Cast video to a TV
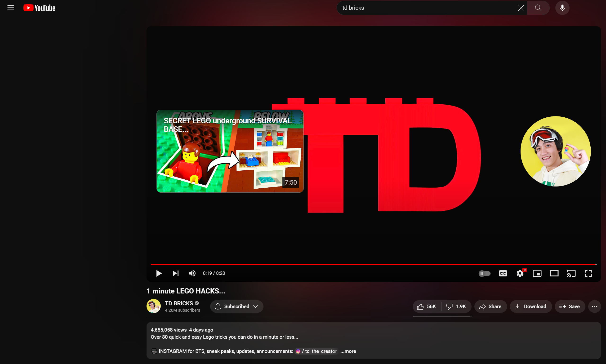Viewport: 606px width, 364px height. click(x=571, y=273)
